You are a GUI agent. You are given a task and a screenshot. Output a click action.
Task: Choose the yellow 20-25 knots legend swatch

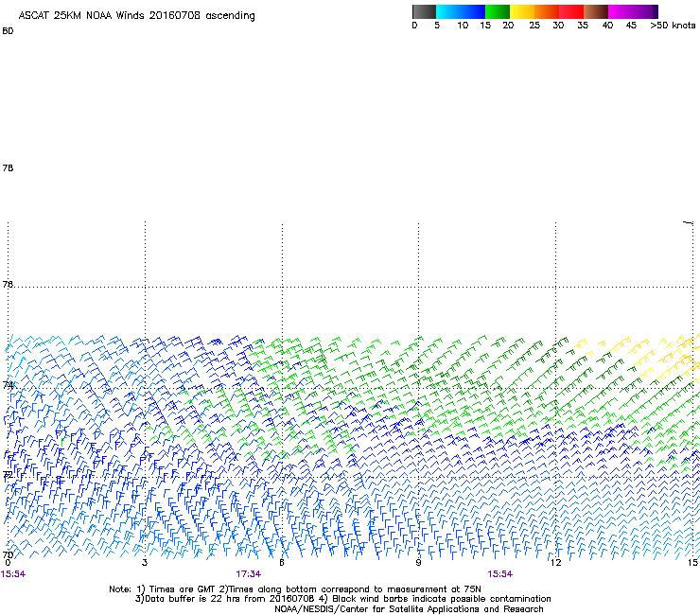point(522,11)
